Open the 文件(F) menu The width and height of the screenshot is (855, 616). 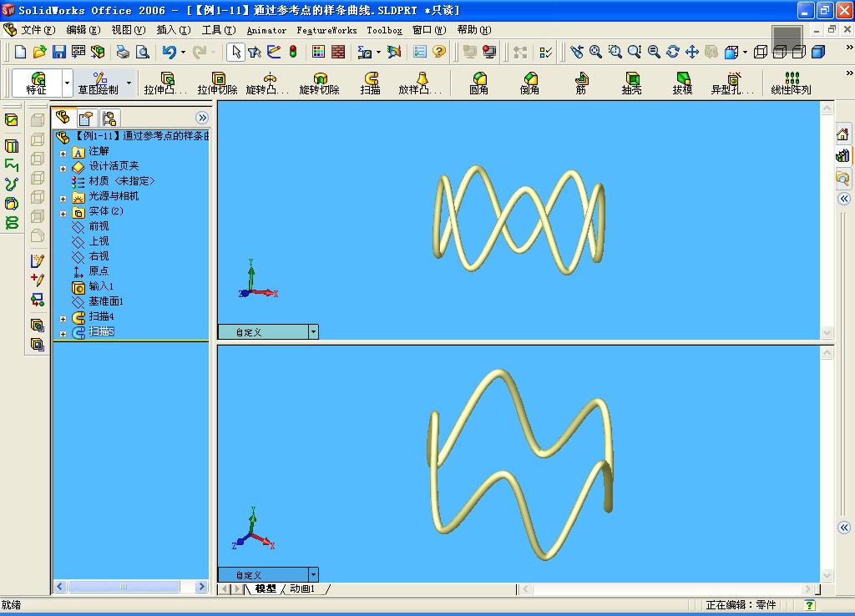coord(38,30)
